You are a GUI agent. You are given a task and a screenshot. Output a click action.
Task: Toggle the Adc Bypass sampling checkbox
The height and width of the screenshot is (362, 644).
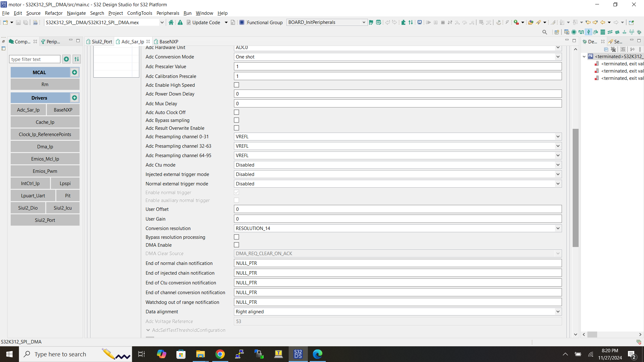click(x=236, y=120)
